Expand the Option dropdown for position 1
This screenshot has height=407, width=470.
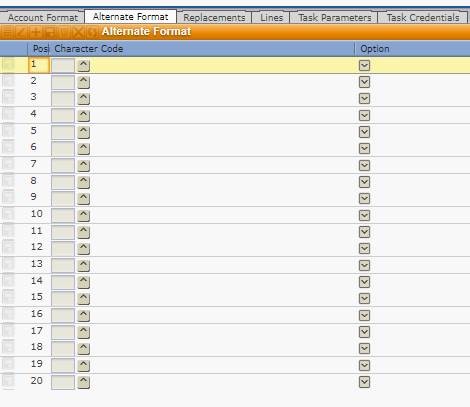[x=364, y=65]
